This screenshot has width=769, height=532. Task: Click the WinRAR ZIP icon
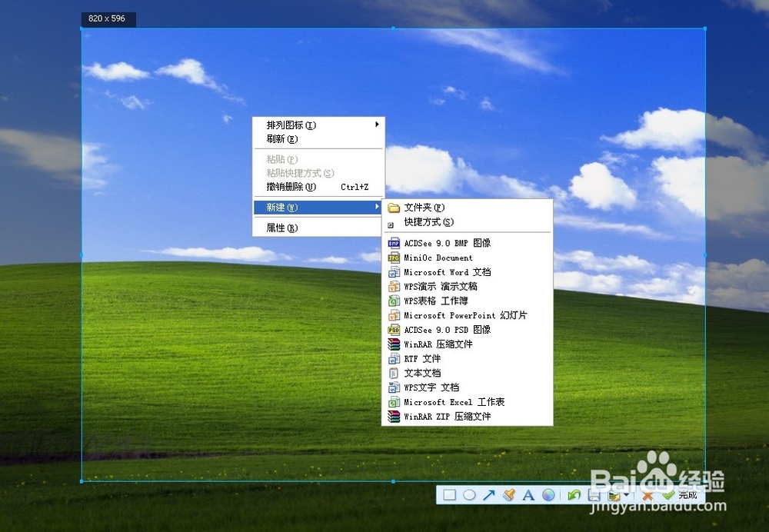click(x=394, y=416)
